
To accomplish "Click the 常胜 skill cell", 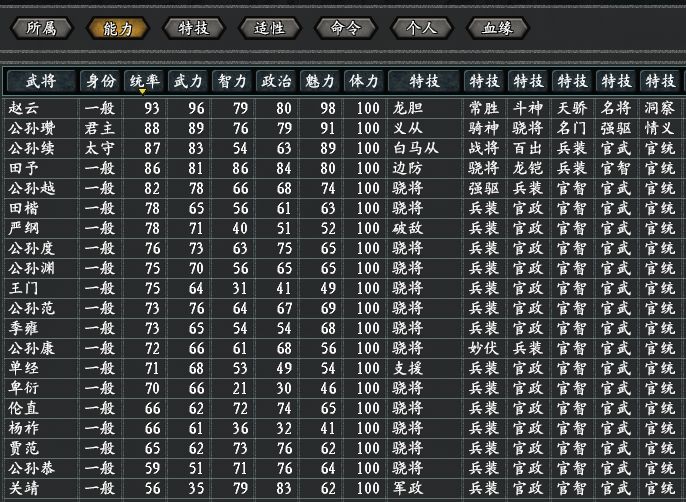I will point(484,108).
